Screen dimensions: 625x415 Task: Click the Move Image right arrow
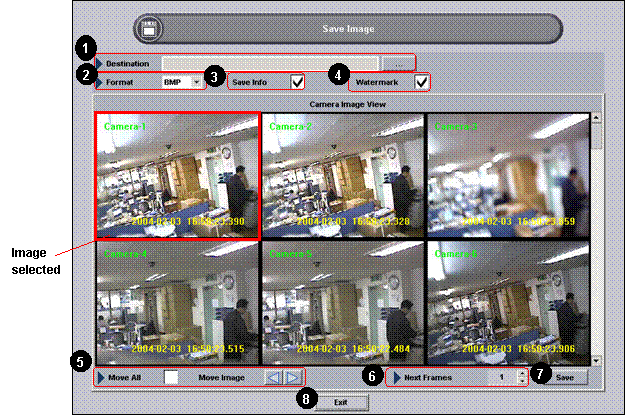click(x=291, y=377)
